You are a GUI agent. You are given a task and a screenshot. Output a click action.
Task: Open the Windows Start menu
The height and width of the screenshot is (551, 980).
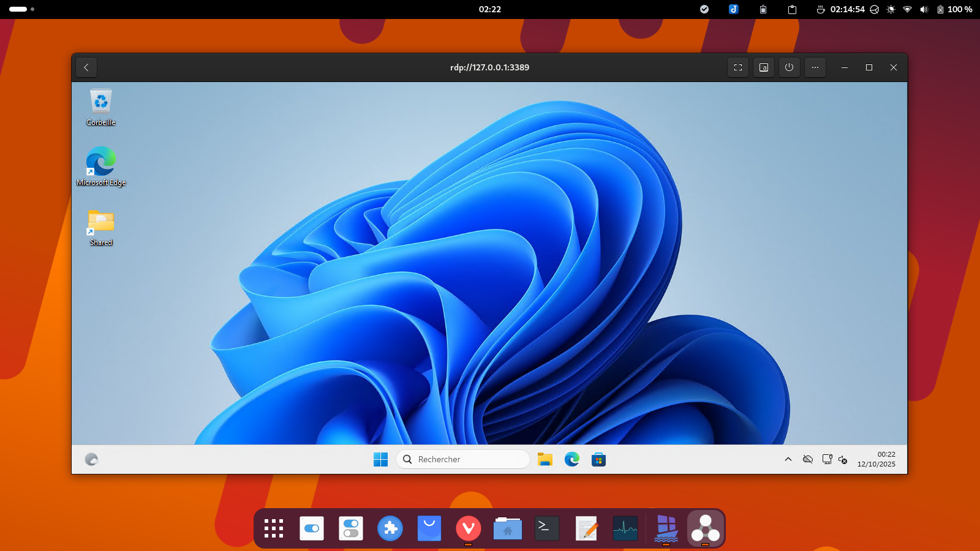pos(380,459)
